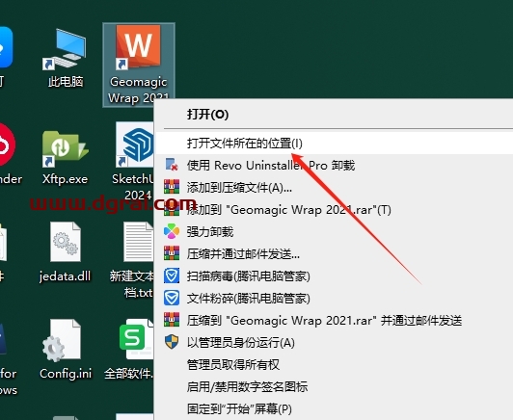Click shield icon beside 扫描病毒(腾讯电脑管家)

click(x=172, y=276)
